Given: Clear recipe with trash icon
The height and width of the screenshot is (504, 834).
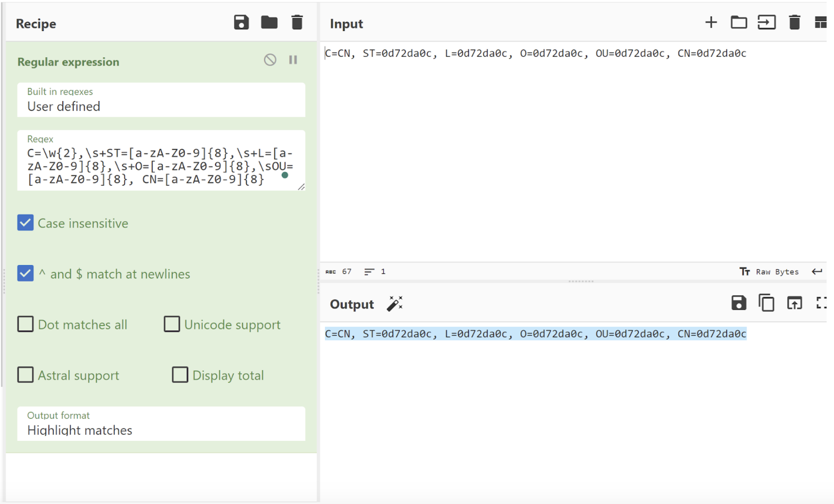Looking at the screenshot, I should pos(297,23).
